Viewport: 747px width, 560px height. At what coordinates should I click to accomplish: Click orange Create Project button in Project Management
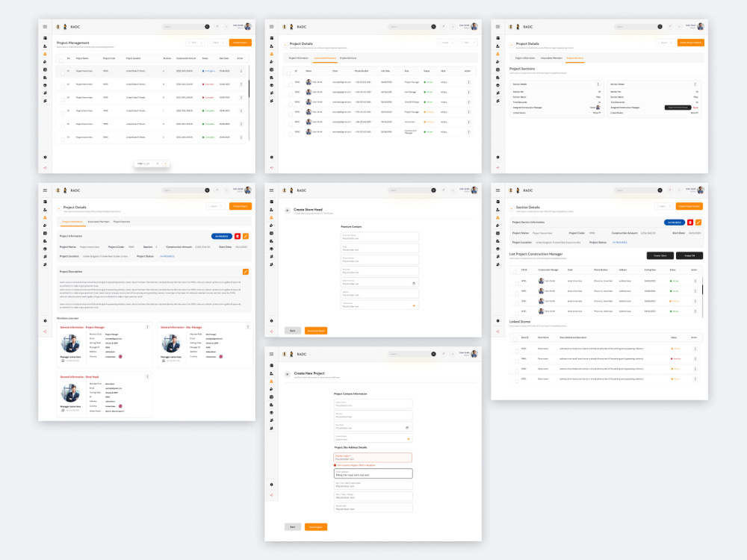tap(241, 43)
